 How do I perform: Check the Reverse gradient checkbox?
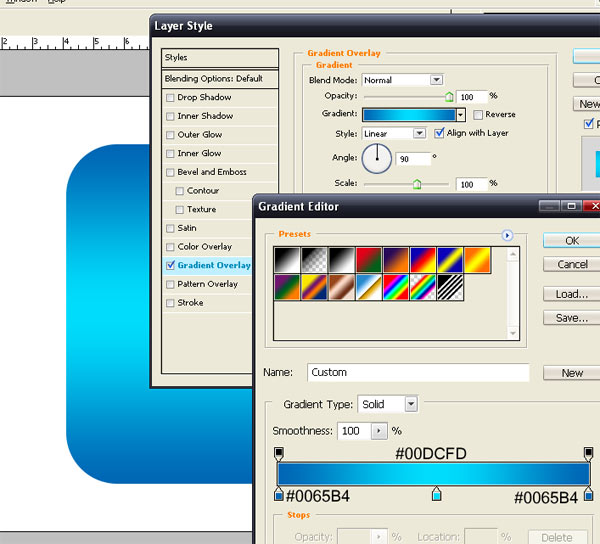click(478, 115)
